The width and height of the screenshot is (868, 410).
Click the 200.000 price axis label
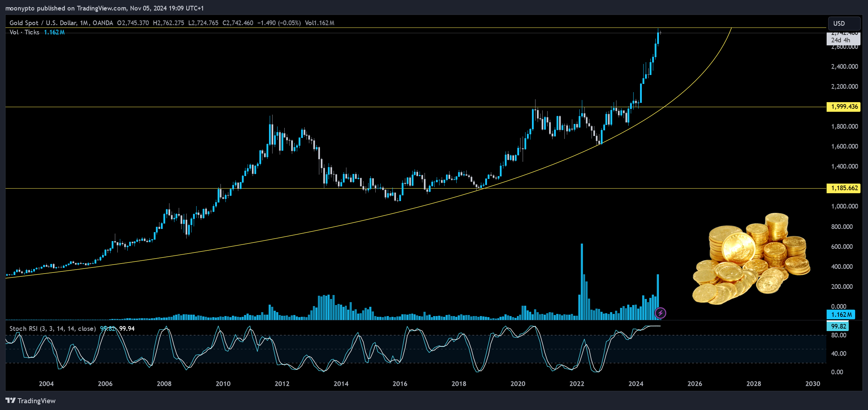coord(842,287)
